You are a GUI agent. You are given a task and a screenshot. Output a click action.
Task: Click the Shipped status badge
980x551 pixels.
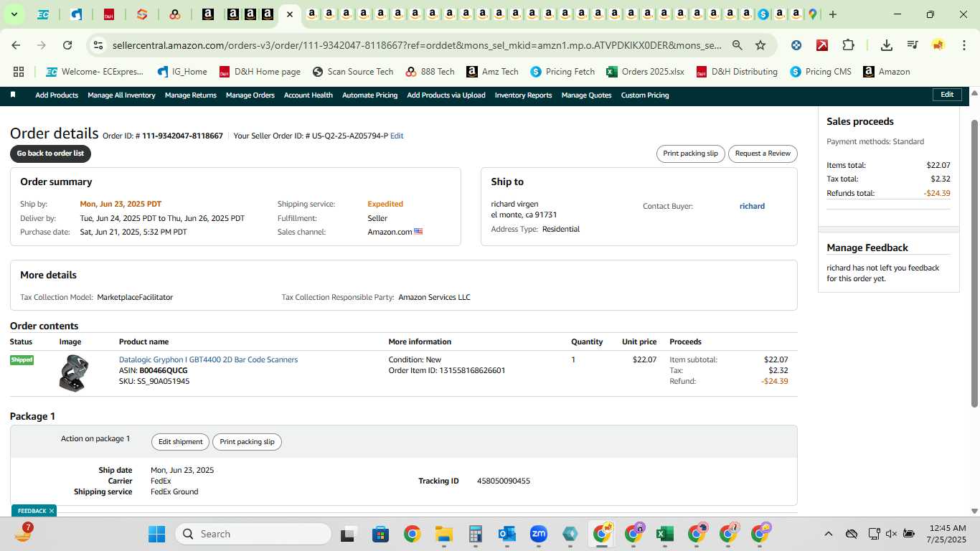click(22, 360)
